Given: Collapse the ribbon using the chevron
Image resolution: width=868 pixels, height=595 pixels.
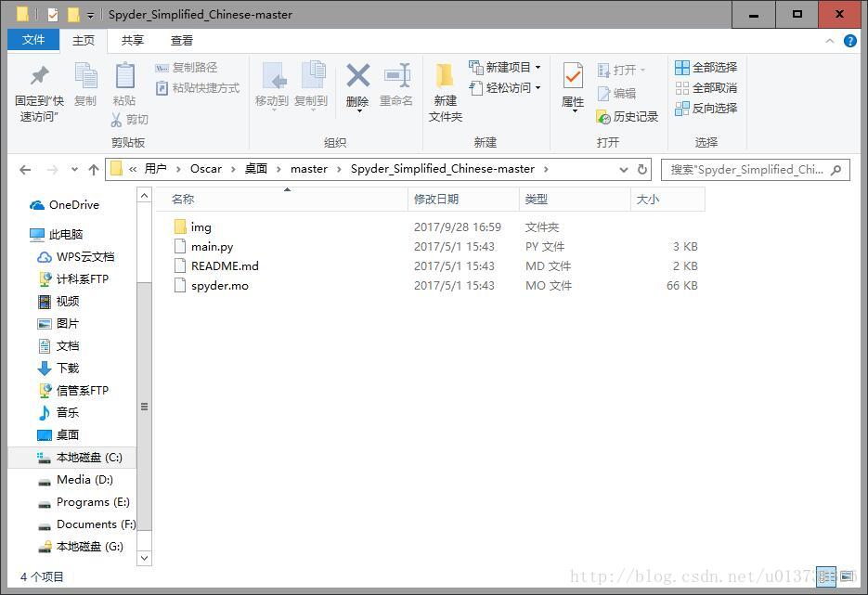Looking at the screenshot, I should pos(829,41).
